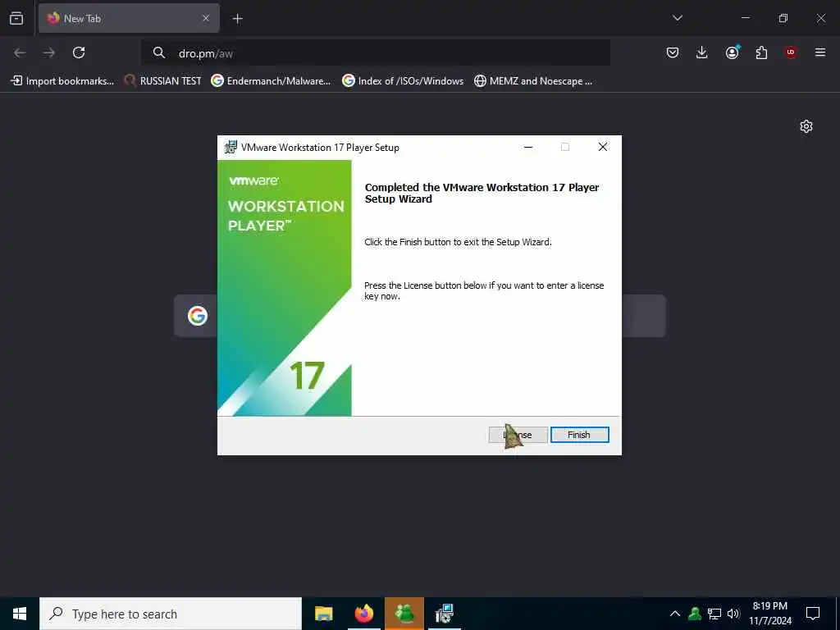Click the Google logo in new tab search
840x630 pixels.
click(198, 316)
